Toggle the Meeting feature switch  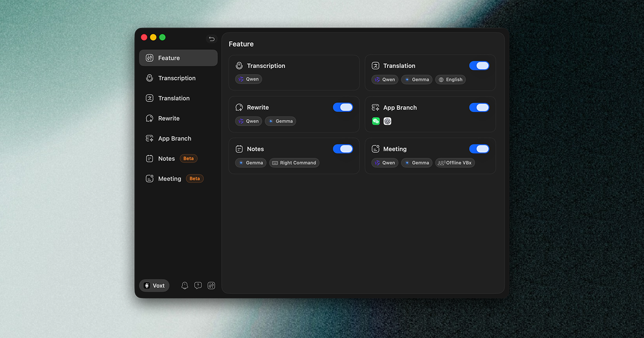tap(479, 149)
